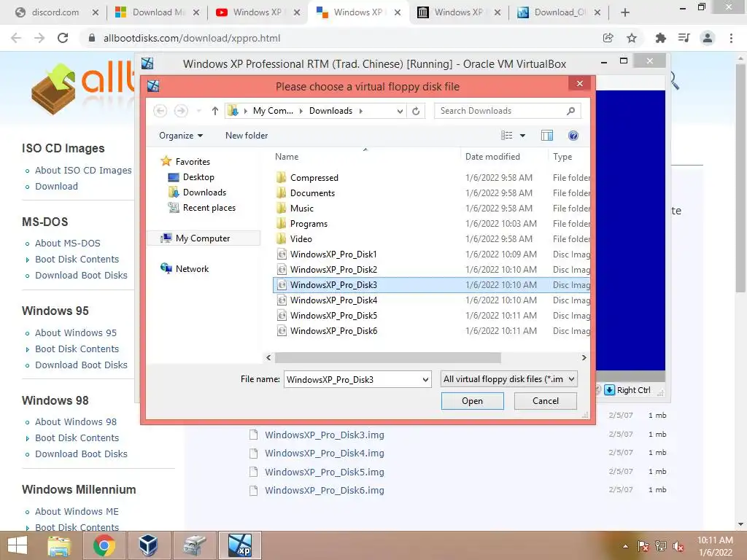Click the Action Center flag icon
This screenshot has width=747, height=560.
[x=643, y=546]
